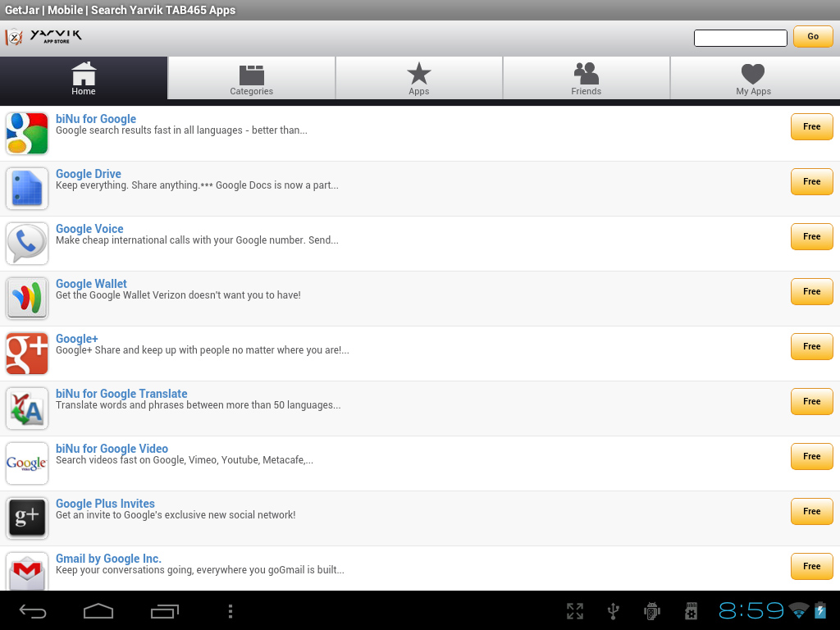840x630 pixels.
Task: Open the Google Wallet app icon
Action: click(27, 299)
